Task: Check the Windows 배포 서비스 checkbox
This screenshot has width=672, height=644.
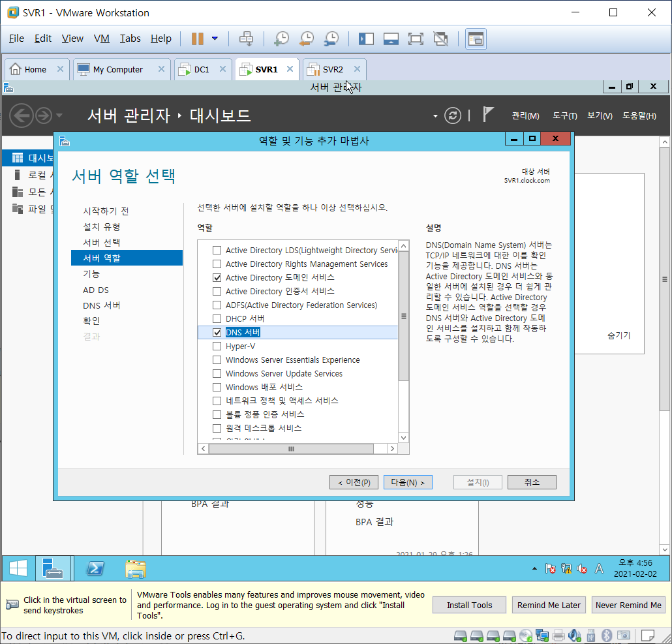Action: (217, 388)
